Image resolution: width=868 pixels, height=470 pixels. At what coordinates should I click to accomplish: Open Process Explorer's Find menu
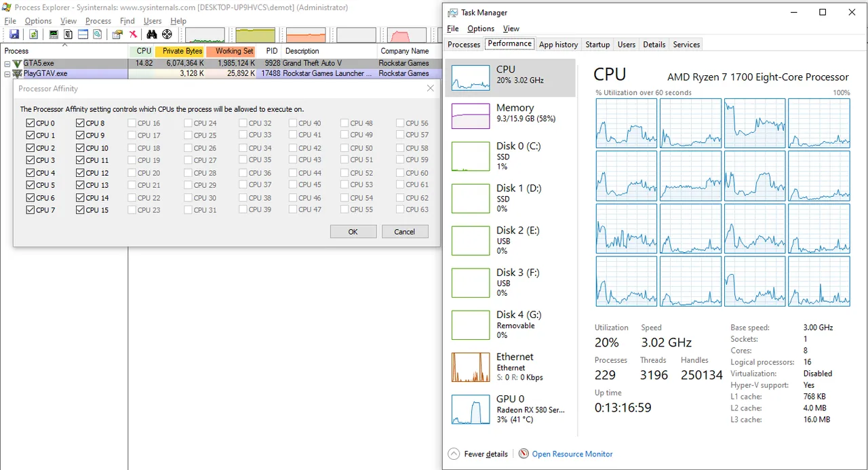[127, 21]
